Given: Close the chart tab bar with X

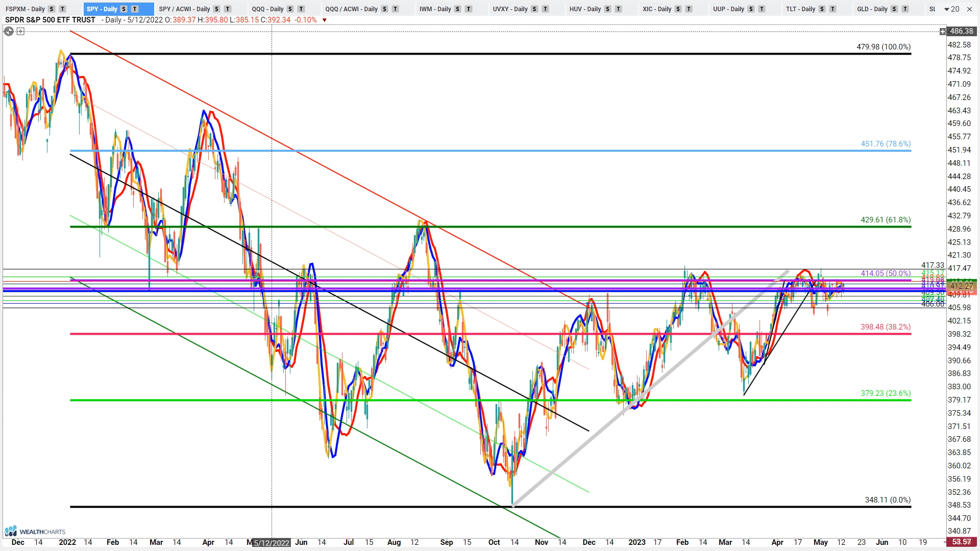Looking at the screenshot, I should [x=969, y=9].
